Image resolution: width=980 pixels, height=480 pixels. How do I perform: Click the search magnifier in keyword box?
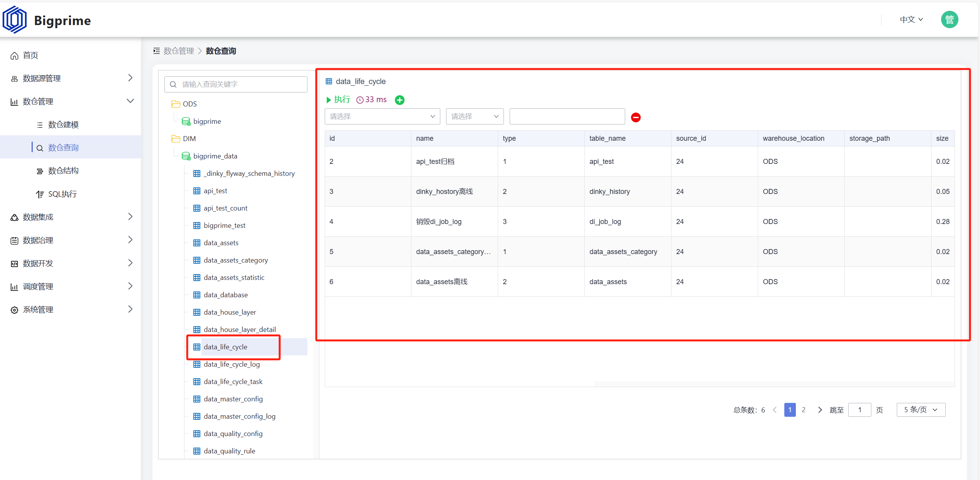coord(173,84)
